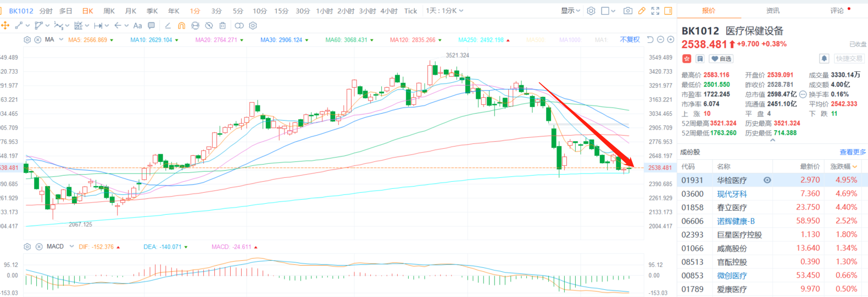Enter fullscreen chart mode
Viewport: 868px width, 297px height.
click(655, 11)
